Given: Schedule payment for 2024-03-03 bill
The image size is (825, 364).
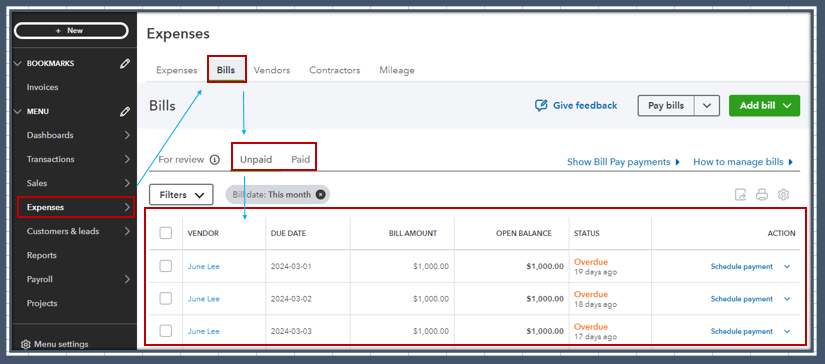Looking at the screenshot, I should tap(741, 332).
